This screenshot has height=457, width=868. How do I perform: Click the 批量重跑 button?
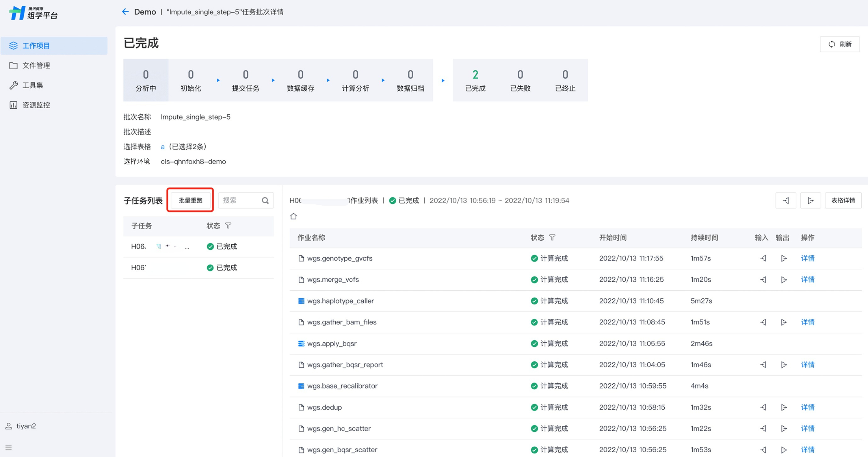pyautogui.click(x=190, y=200)
